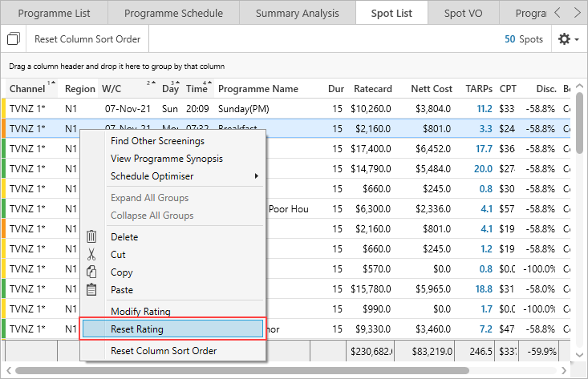Choose Reset Column Sort Order in context menu
This screenshot has height=379, width=588.
tap(164, 351)
